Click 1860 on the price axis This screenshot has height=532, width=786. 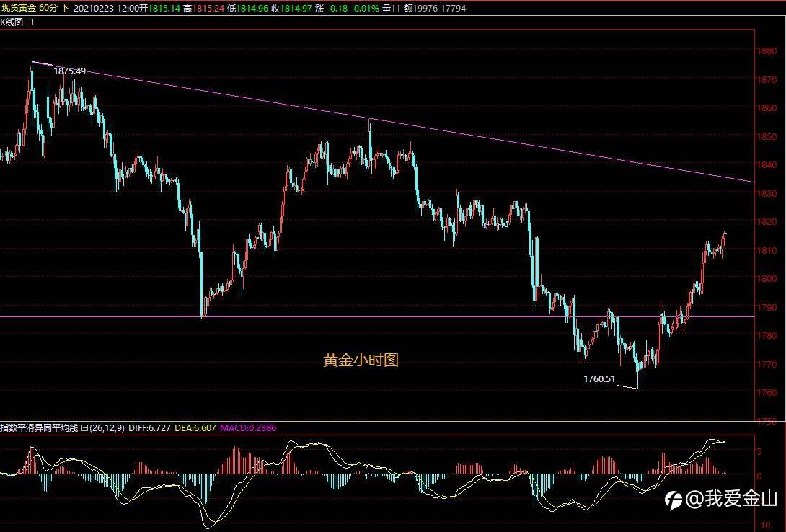767,107
